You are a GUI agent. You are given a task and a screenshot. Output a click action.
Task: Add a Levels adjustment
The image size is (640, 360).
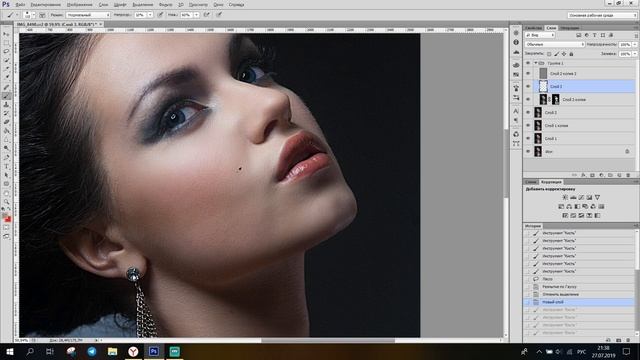coord(573,198)
